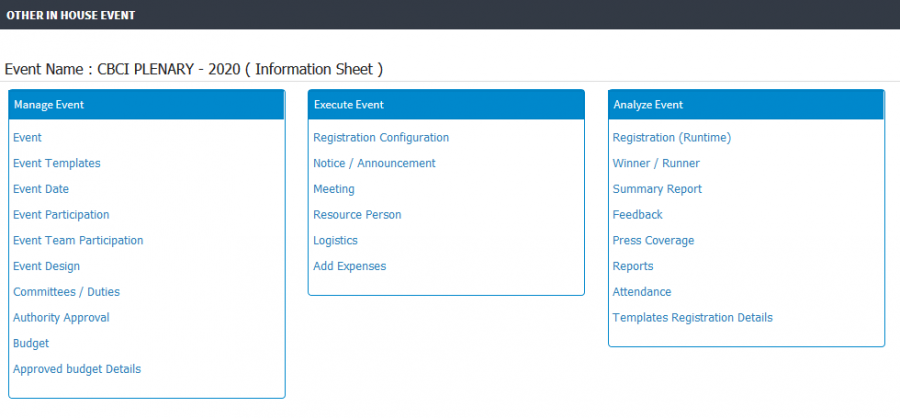
Task: View the Summary Report
Action: tap(657, 189)
